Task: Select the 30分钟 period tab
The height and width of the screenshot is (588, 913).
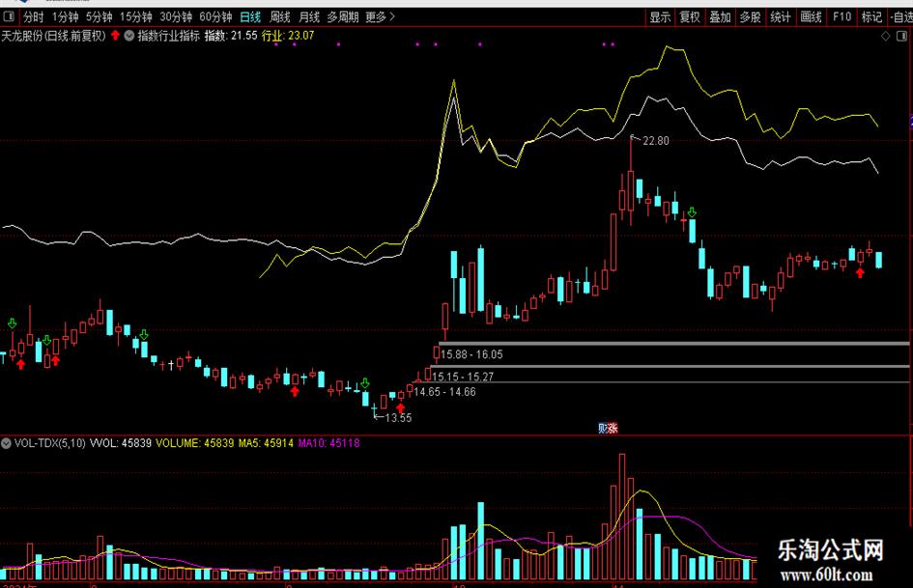Action: coord(176,17)
